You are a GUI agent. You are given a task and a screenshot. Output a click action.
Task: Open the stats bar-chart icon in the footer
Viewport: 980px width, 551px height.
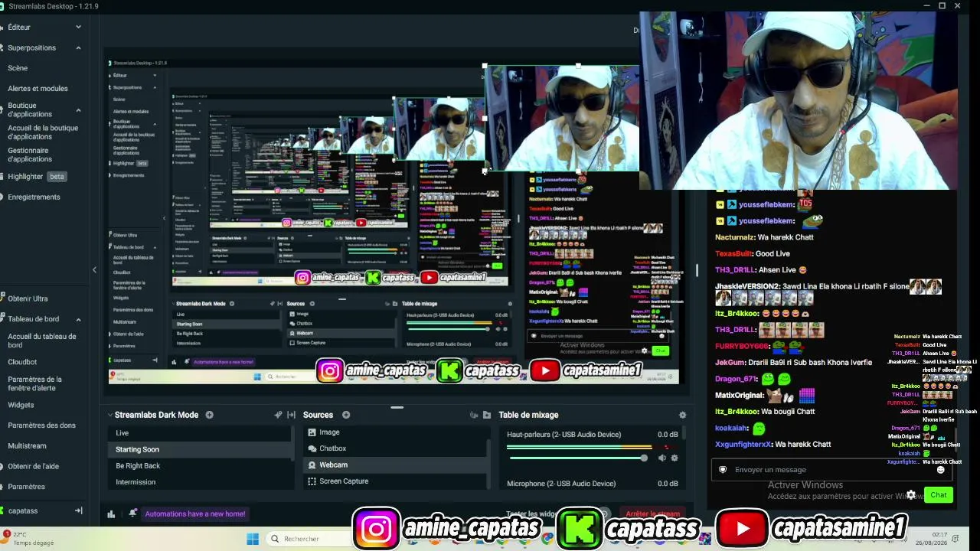coord(111,514)
